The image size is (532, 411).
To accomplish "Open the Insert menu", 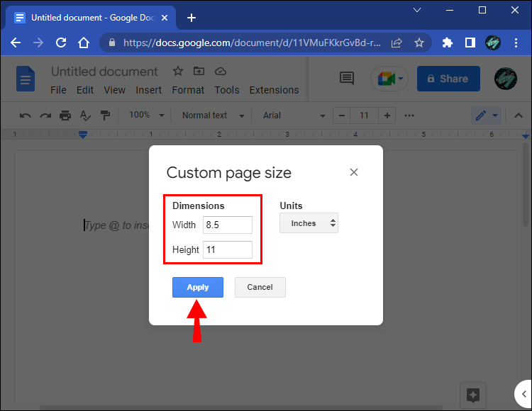I will 149,90.
